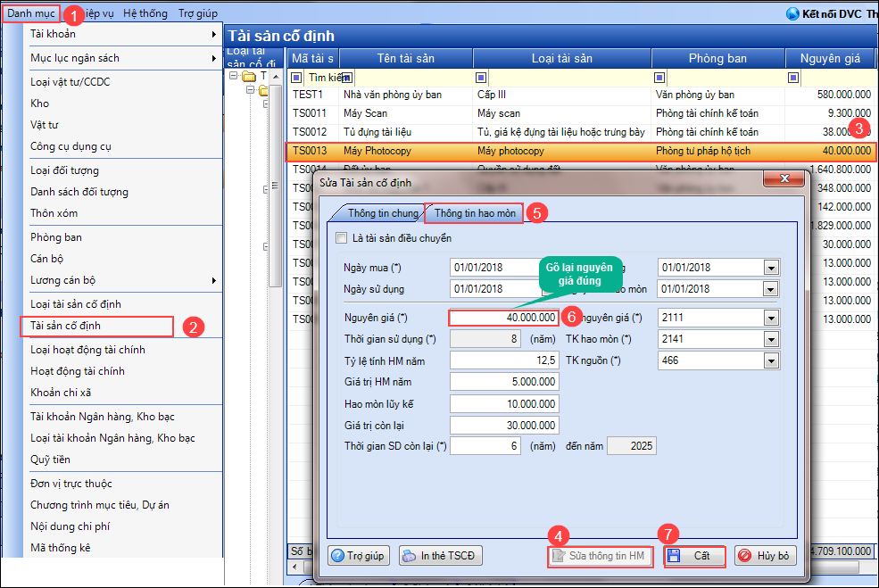Click the red cancel icon on Hủy bỏ
The image size is (879, 588).
(744, 556)
